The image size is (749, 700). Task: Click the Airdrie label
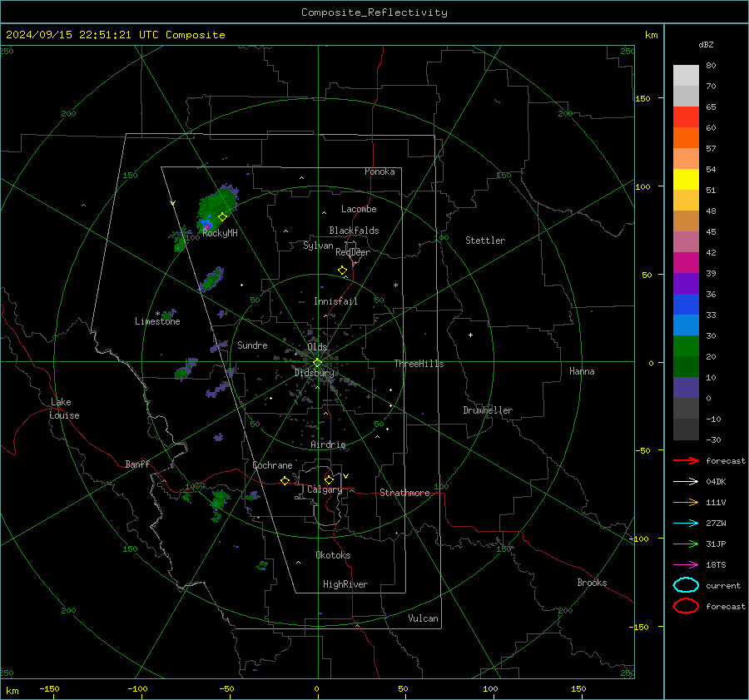coord(328,444)
